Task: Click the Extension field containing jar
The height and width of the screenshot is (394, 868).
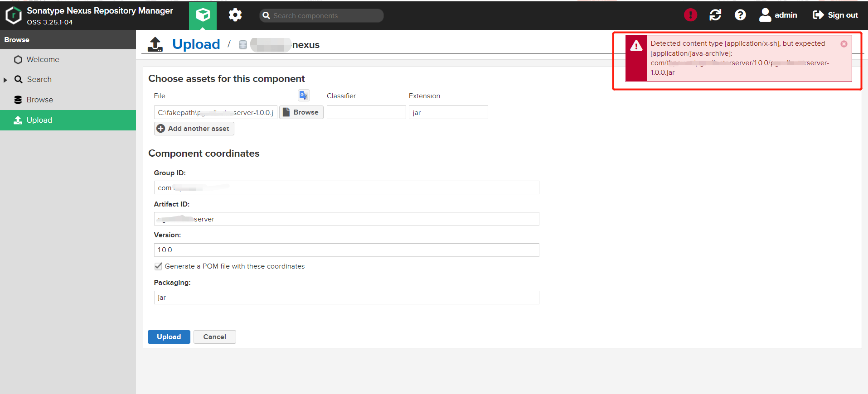Action: point(448,112)
